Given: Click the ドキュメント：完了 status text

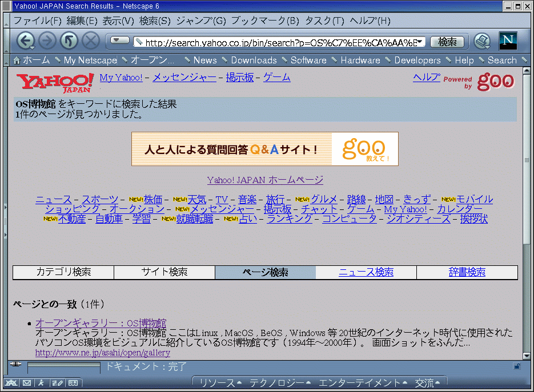Looking at the screenshot, I should [x=146, y=366].
